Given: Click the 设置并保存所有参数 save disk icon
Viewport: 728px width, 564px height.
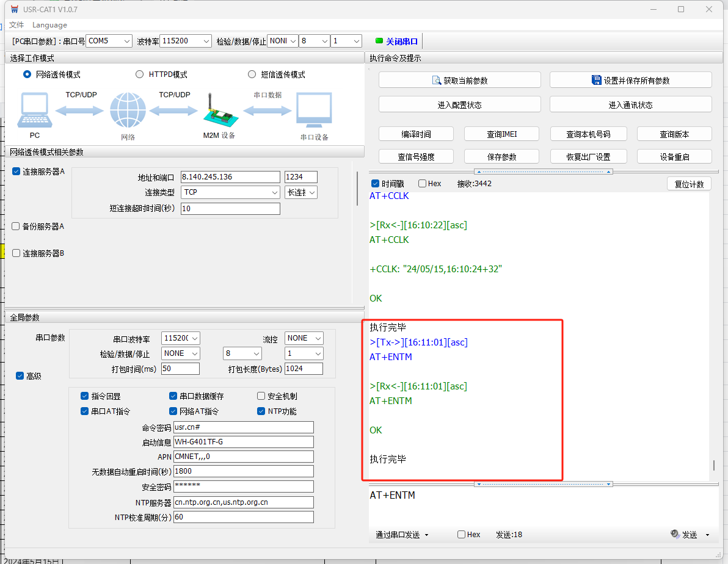Looking at the screenshot, I should (597, 80).
